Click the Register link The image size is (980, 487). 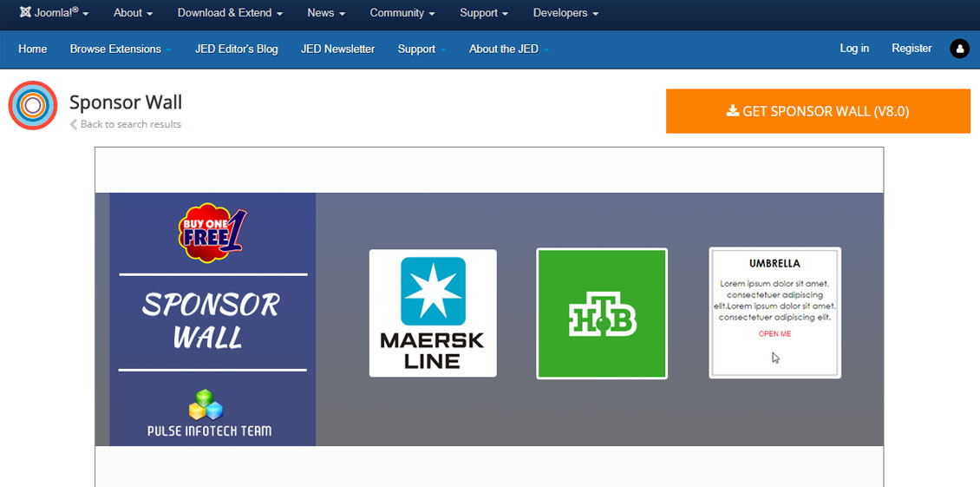pyautogui.click(x=911, y=49)
